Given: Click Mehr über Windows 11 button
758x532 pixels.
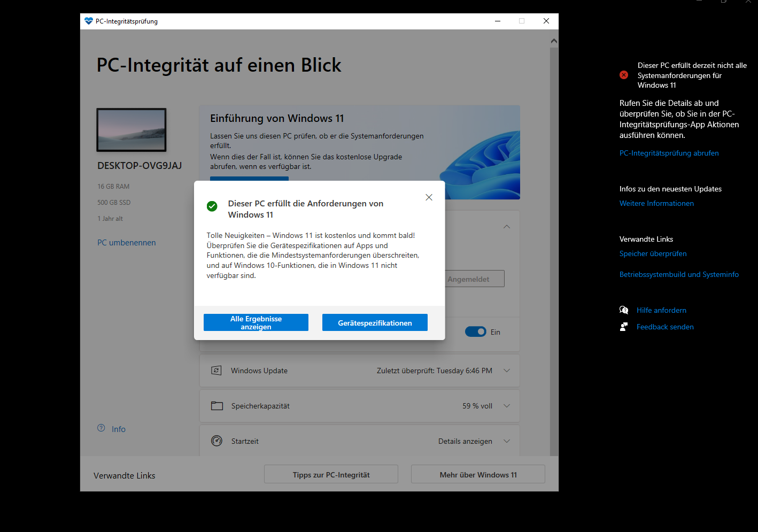Looking at the screenshot, I should pos(478,474).
